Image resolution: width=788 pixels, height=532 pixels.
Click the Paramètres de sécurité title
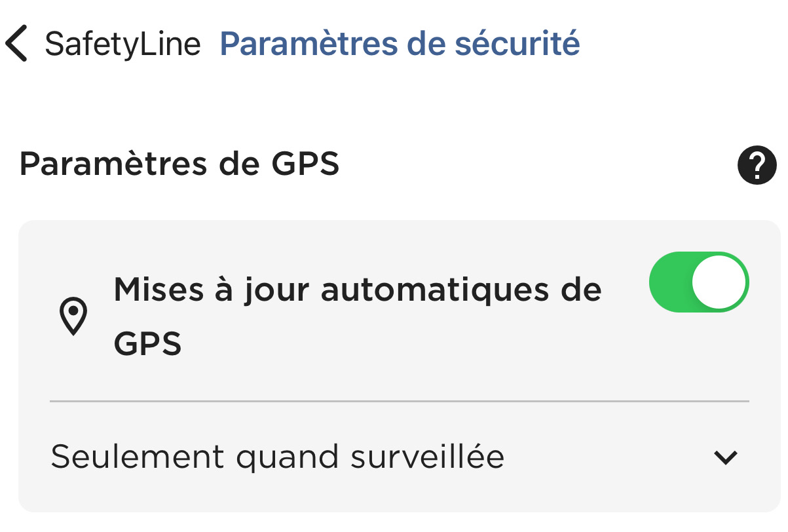tap(400, 44)
